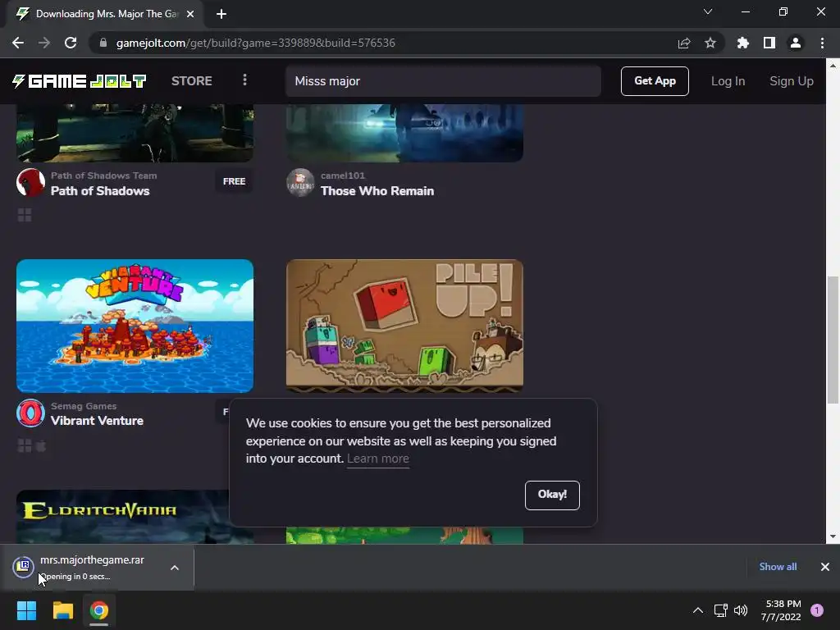Click the scrollbar down arrow
Viewport: 840px width, 630px height.
click(833, 536)
